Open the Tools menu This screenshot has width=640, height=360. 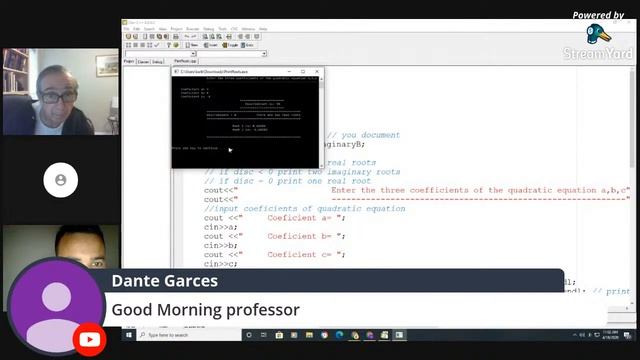[222, 29]
